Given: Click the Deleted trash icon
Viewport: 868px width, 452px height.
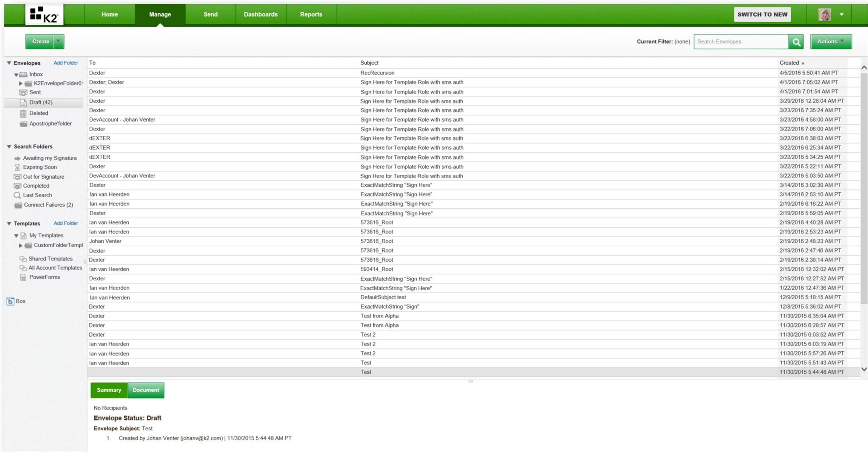Looking at the screenshot, I should click(23, 113).
